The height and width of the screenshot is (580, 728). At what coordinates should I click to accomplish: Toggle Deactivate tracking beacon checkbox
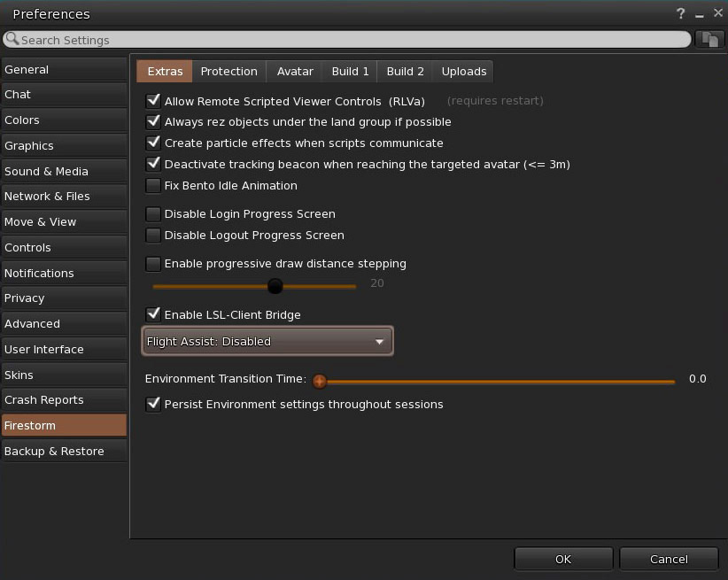pos(153,164)
